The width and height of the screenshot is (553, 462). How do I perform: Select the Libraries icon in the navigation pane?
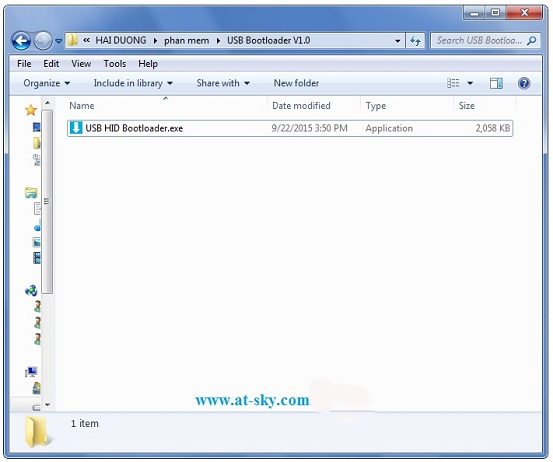tap(31, 193)
